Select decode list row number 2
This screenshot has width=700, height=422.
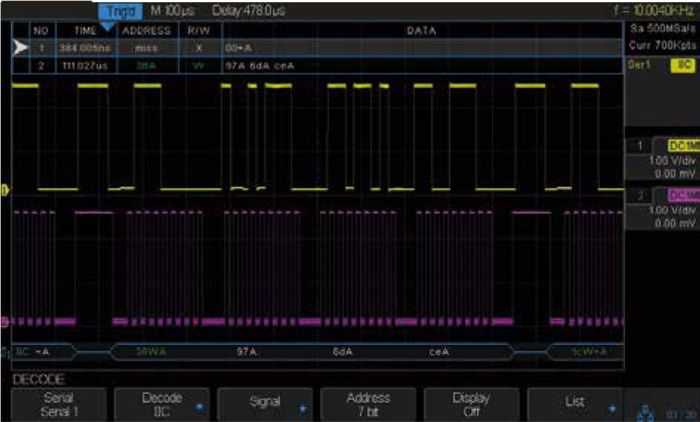click(x=317, y=66)
